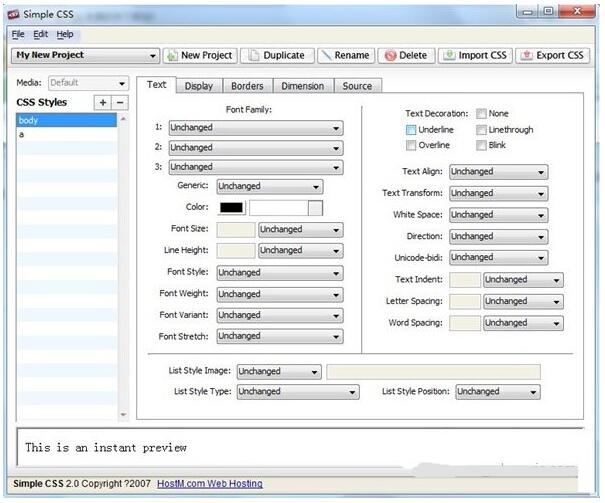This screenshot has height=503, width=605.
Task: Click the red Delete icon
Action: point(390,56)
